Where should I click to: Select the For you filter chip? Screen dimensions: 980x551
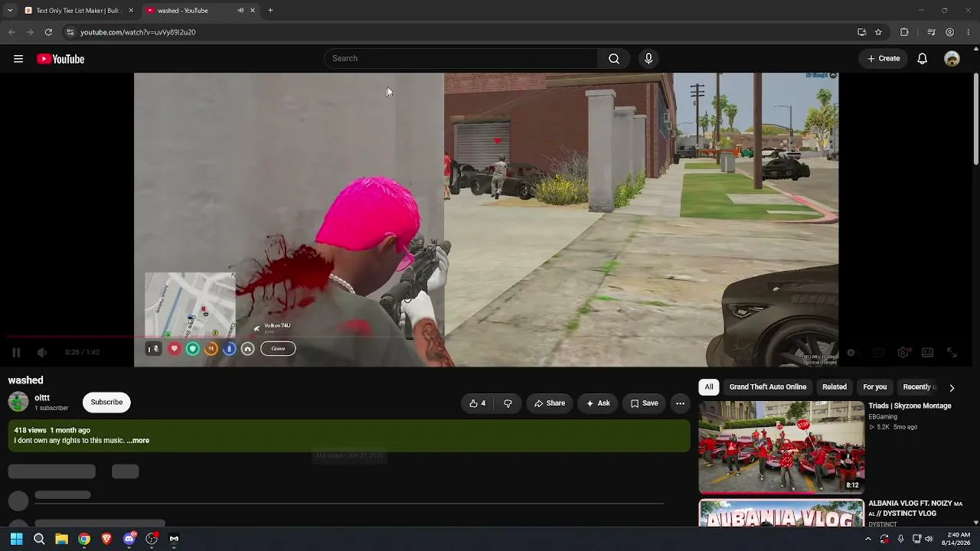(x=875, y=387)
